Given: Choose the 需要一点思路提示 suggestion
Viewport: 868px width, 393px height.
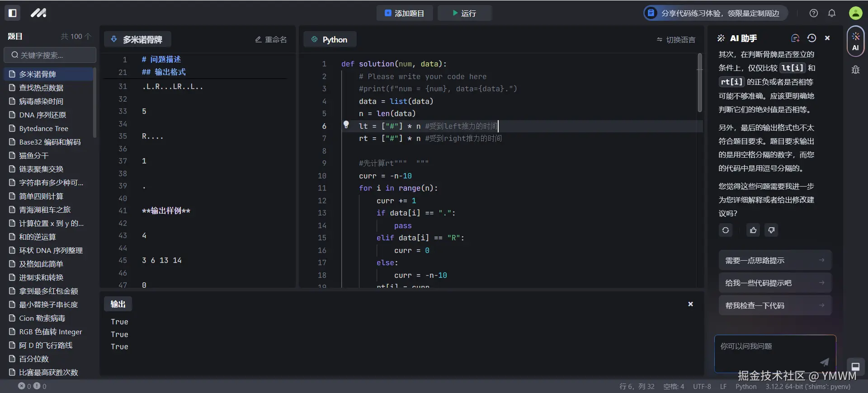Looking at the screenshot, I should pyautogui.click(x=775, y=260).
